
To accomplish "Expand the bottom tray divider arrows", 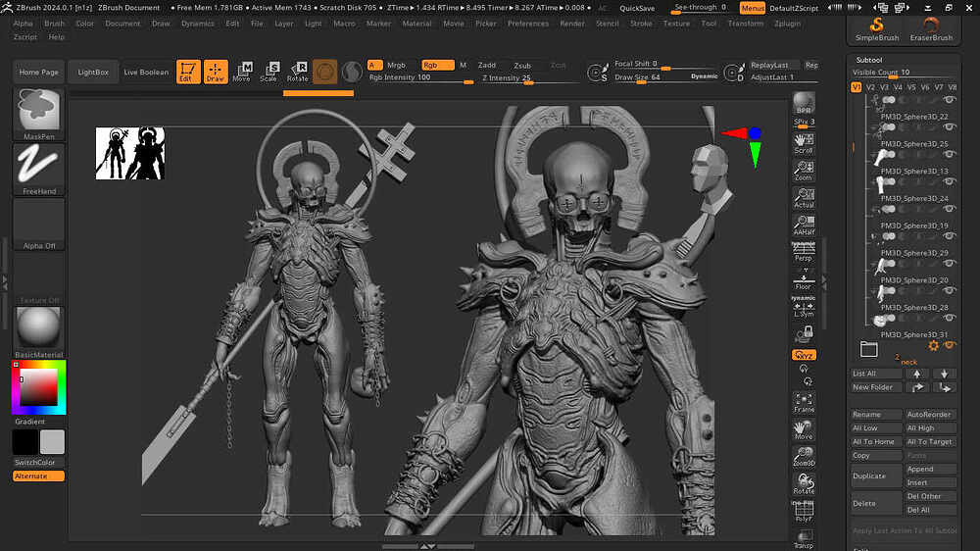I will tap(428, 546).
